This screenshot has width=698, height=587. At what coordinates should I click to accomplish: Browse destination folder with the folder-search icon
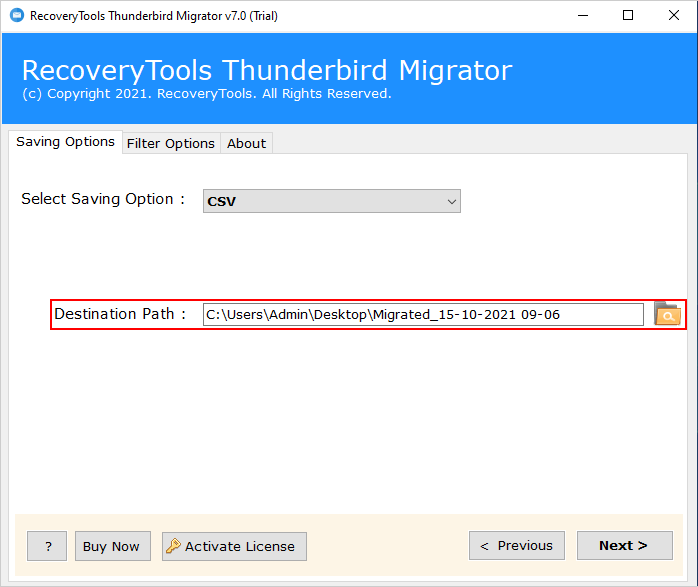point(667,314)
